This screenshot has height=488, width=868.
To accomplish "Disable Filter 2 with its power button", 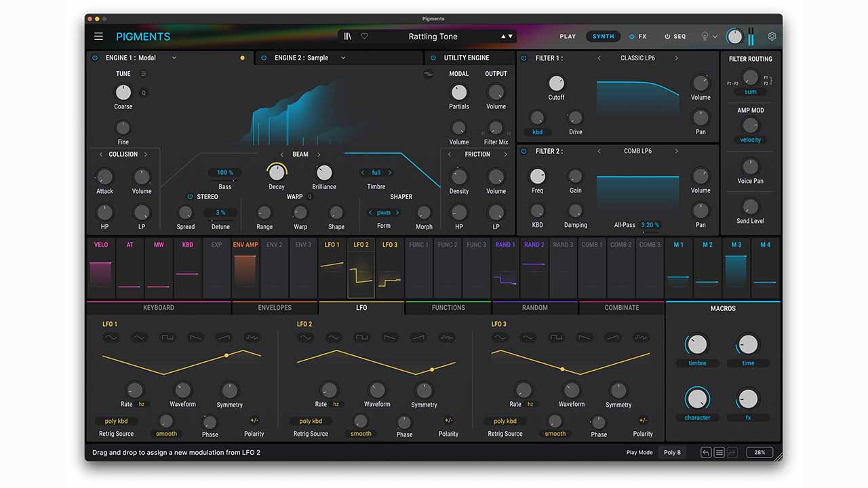I will pos(524,152).
